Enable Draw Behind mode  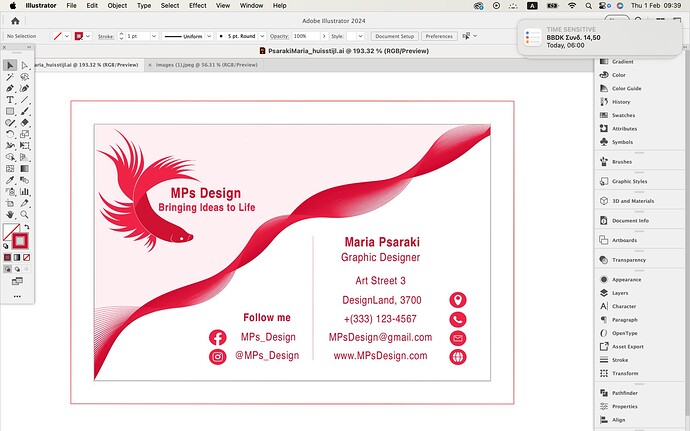(17, 269)
